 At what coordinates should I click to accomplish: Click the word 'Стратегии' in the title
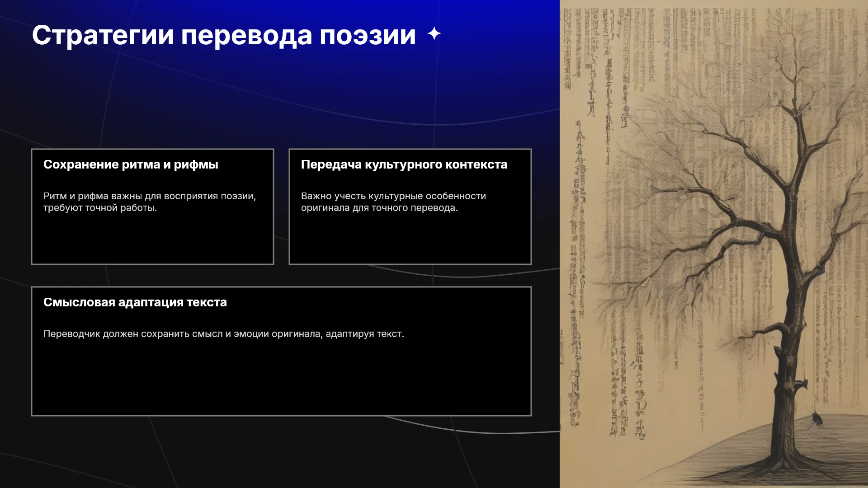point(103,35)
